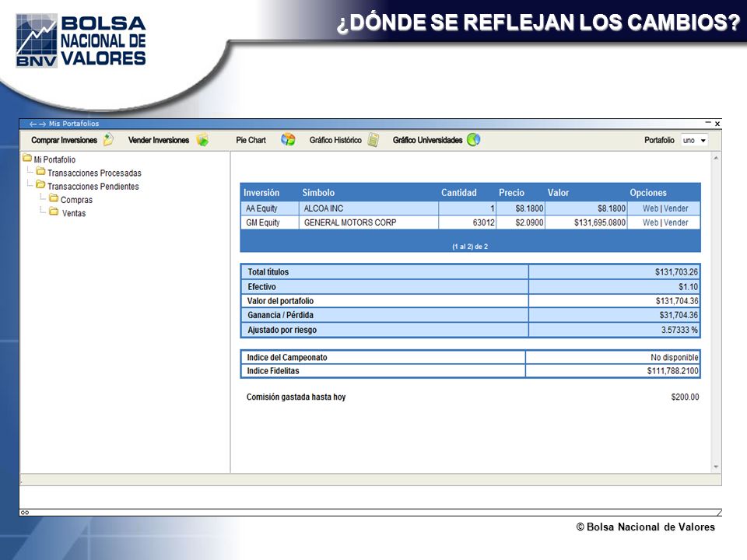Select the GM Equity cell
The height and width of the screenshot is (560, 747).
270,222
